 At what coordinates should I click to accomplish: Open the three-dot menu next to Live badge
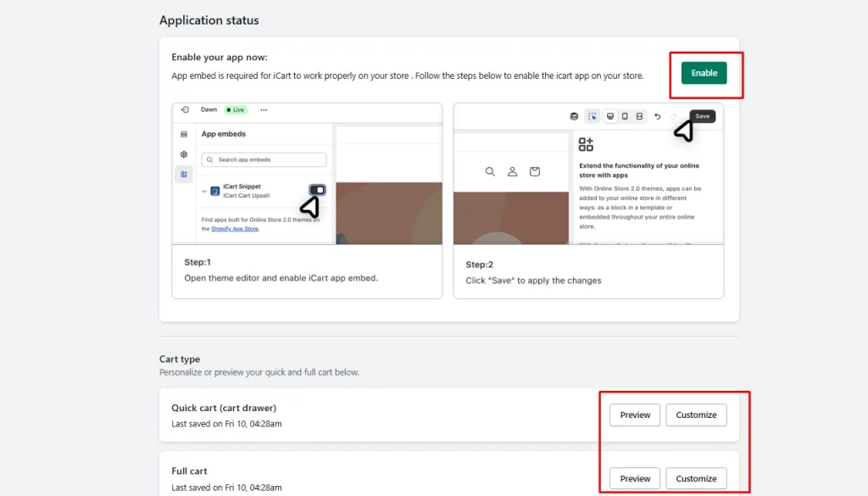pos(264,110)
